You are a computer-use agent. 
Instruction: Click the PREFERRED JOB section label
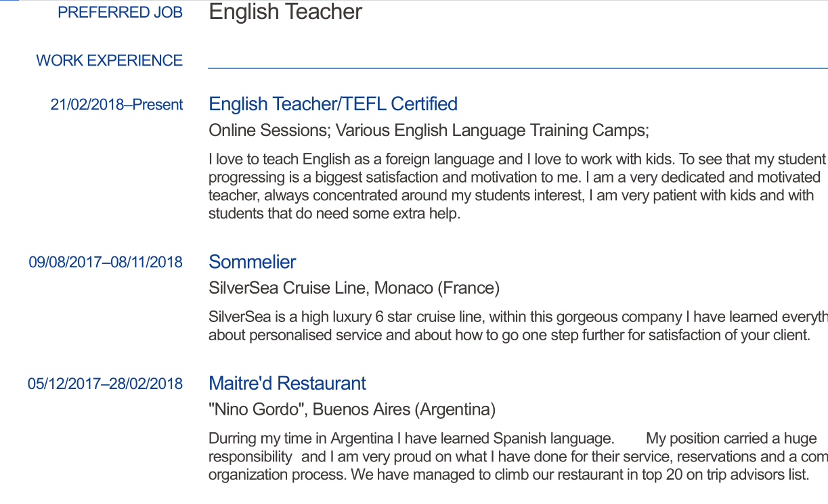tap(120, 13)
